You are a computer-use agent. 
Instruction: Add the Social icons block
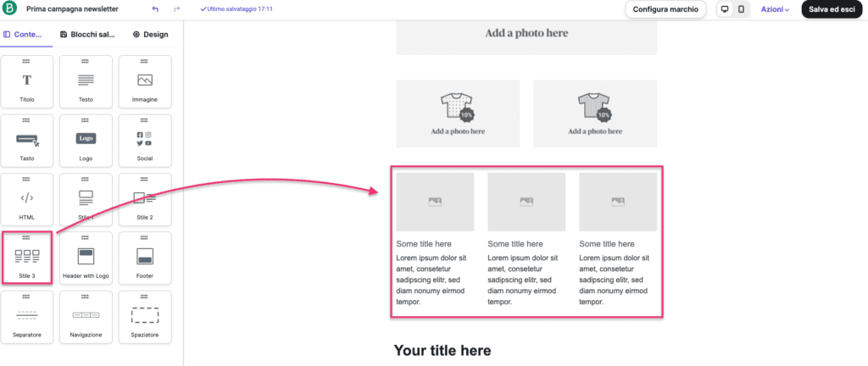tap(145, 141)
